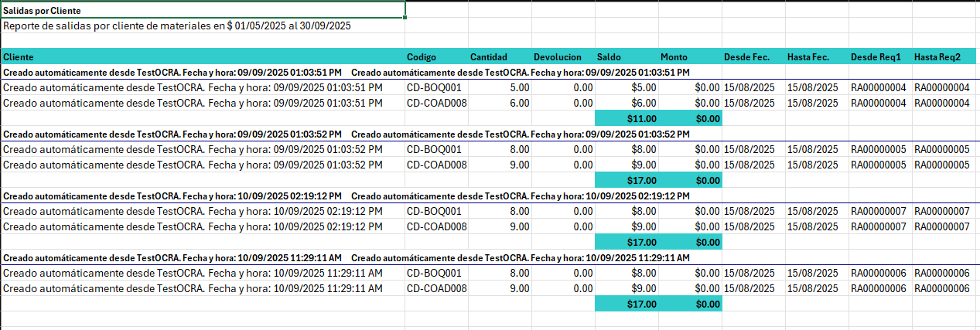Image resolution: width=980 pixels, height=330 pixels.
Task: Click CD-COAD008 in the 02:19:12 PM row
Action: click(436, 226)
